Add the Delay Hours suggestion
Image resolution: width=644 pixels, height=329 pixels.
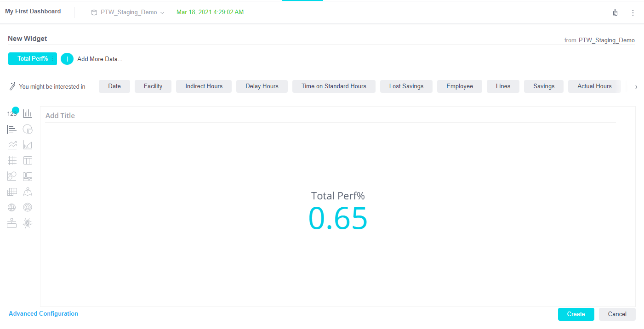pyautogui.click(x=262, y=86)
